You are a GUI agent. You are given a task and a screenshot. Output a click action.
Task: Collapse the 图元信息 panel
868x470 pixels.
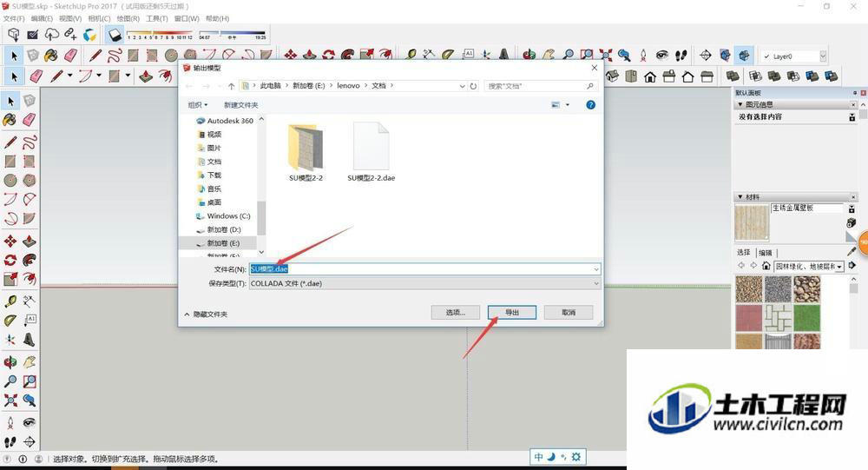coord(740,104)
